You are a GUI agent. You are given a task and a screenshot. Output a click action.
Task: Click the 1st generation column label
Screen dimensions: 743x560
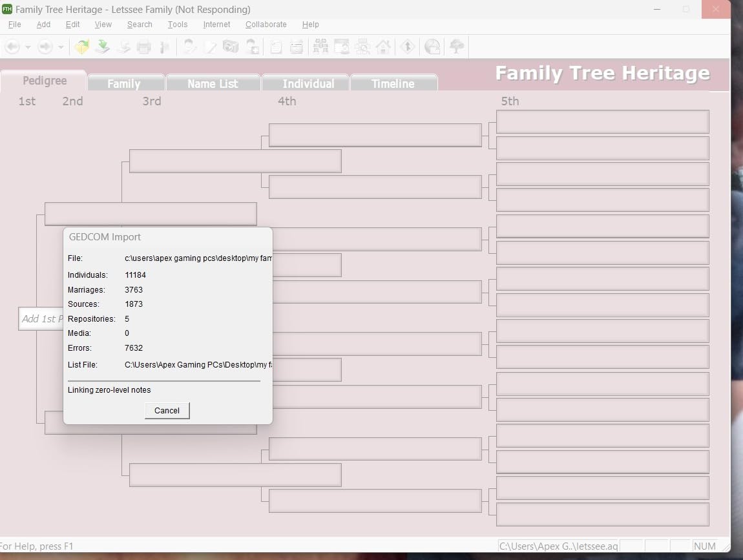click(27, 101)
